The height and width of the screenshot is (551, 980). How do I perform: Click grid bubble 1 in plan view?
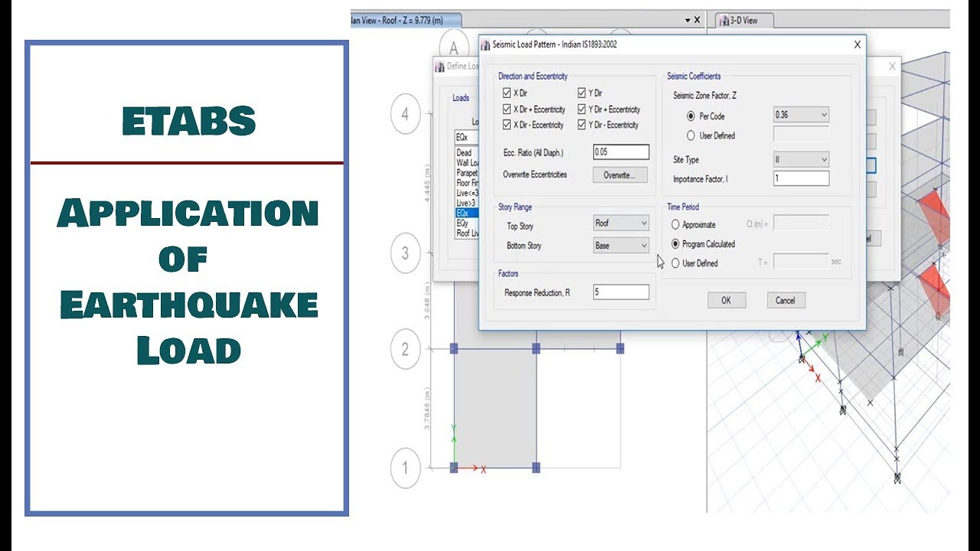pyautogui.click(x=405, y=468)
